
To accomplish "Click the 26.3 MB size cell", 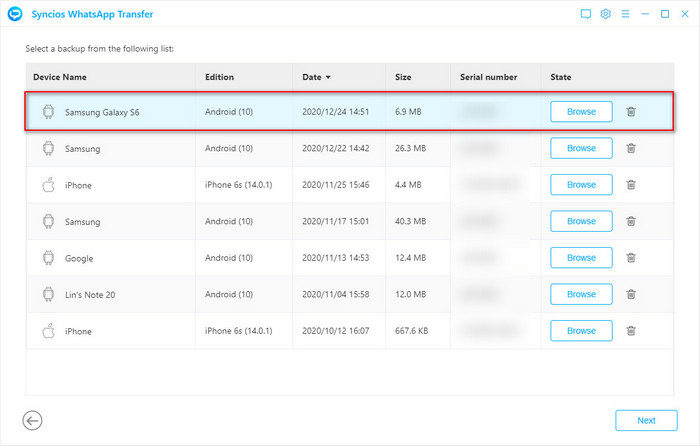I will click(410, 149).
